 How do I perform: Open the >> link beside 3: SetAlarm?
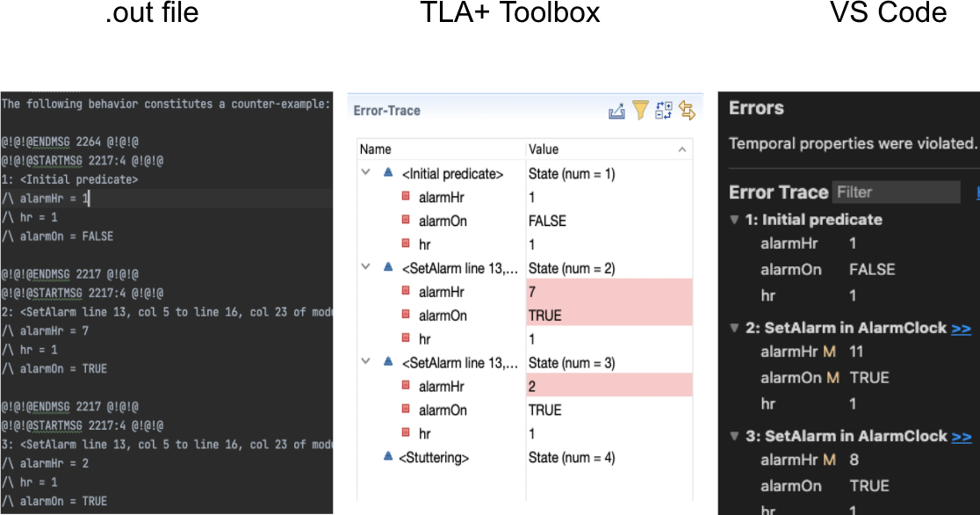coord(962,437)
